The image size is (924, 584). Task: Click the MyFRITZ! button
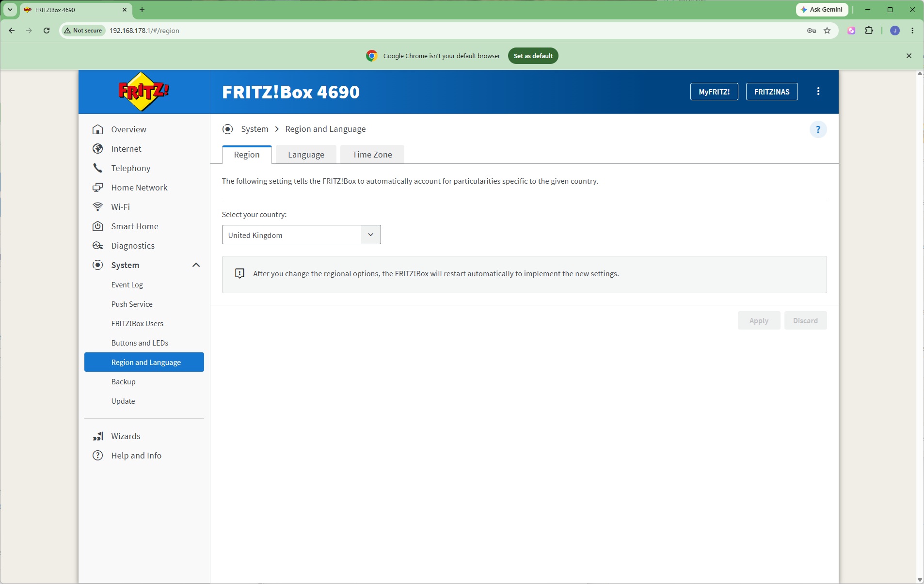pyautogui.click(x=714, y=92)
